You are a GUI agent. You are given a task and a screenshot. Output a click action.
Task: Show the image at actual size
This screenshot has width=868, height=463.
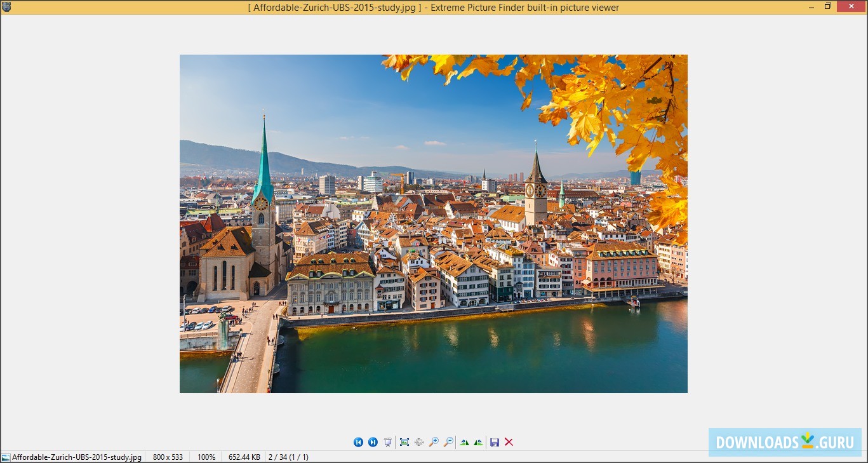[x=419, y=441]
